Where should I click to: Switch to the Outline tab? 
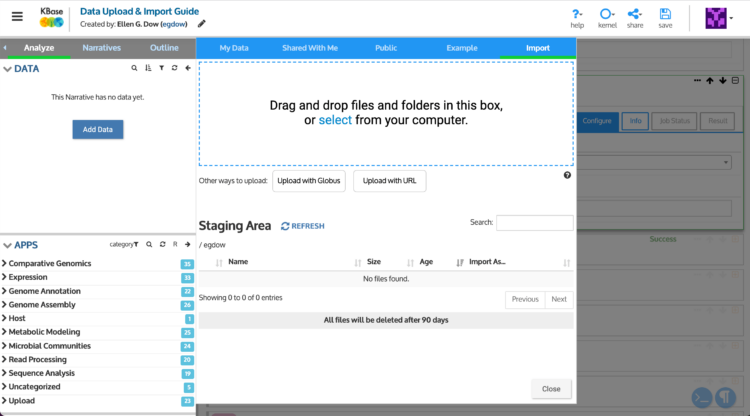[x=164, y=48]
